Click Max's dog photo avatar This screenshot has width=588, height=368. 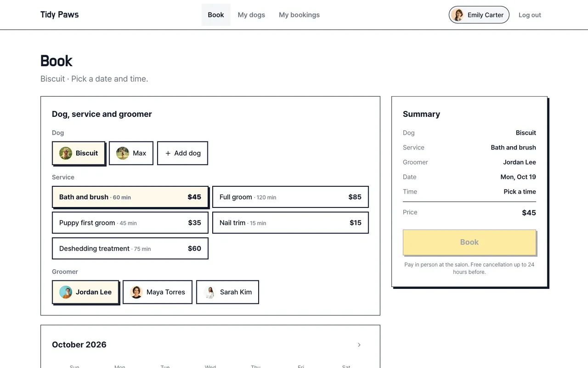click(x=123, y=153)
